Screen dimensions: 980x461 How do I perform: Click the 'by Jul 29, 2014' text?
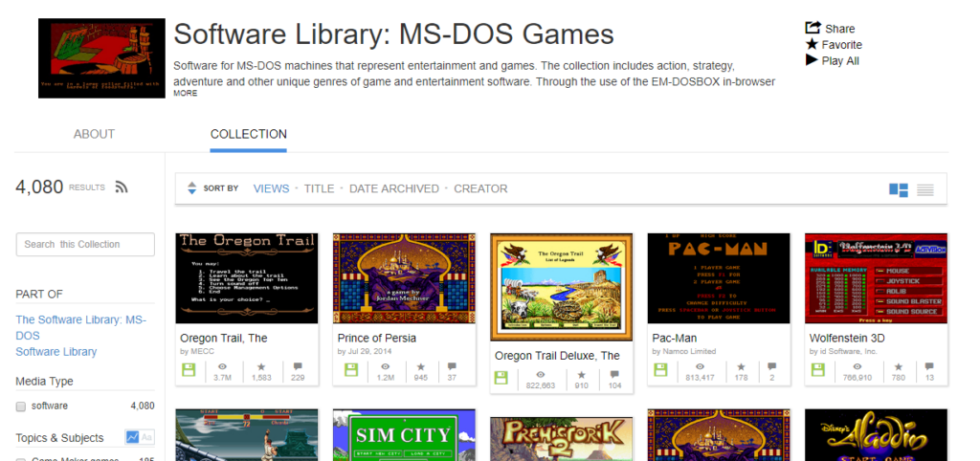coord(364,352)
